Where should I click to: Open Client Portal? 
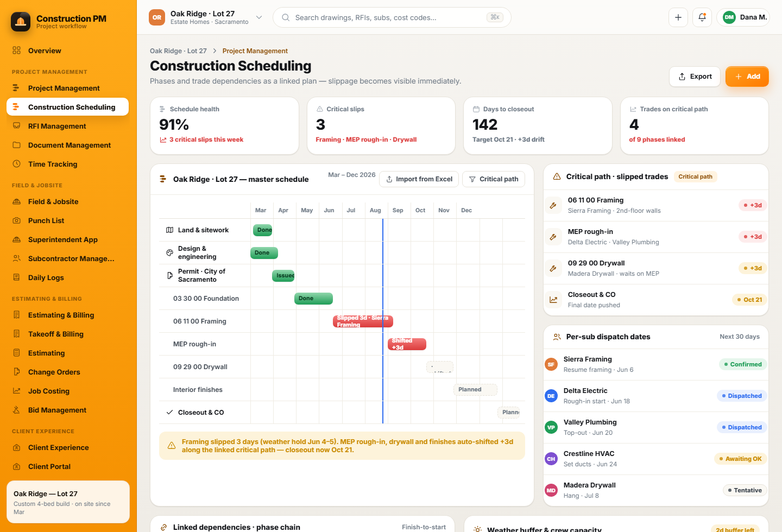coord(67,466)
